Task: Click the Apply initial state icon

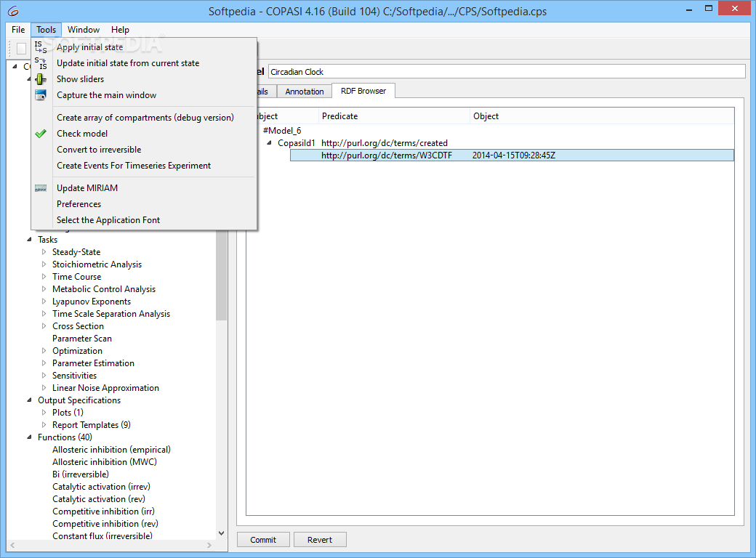Action: (41, 47)
